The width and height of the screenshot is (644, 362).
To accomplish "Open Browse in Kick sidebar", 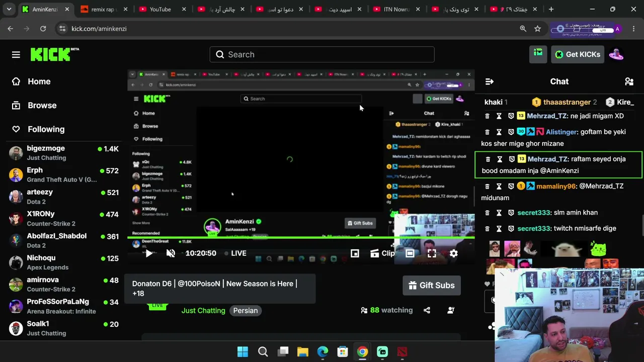I will pos(34,105).
